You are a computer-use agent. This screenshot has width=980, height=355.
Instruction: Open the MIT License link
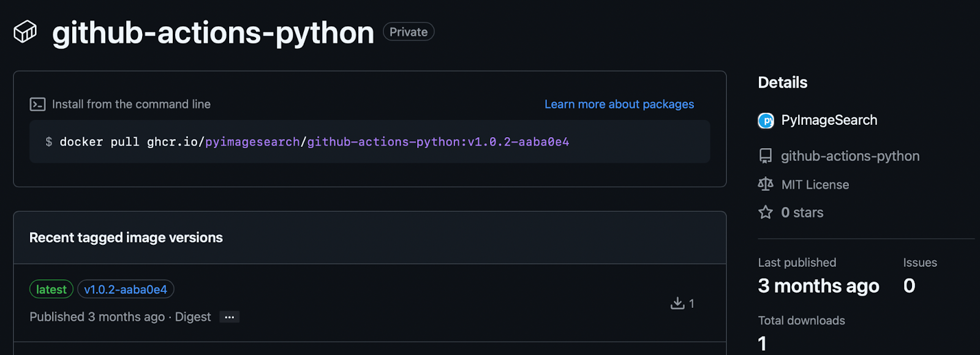815,185
